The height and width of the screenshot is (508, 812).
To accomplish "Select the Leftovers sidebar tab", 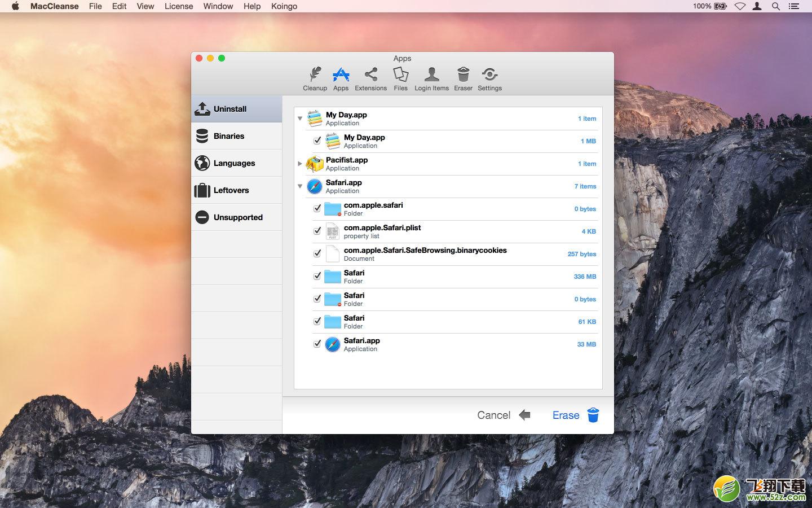I will pyautogui.click(x=237, y=190).
